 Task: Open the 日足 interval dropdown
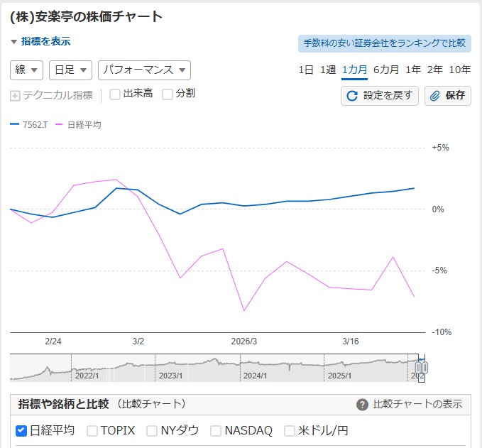pos(73,70)
